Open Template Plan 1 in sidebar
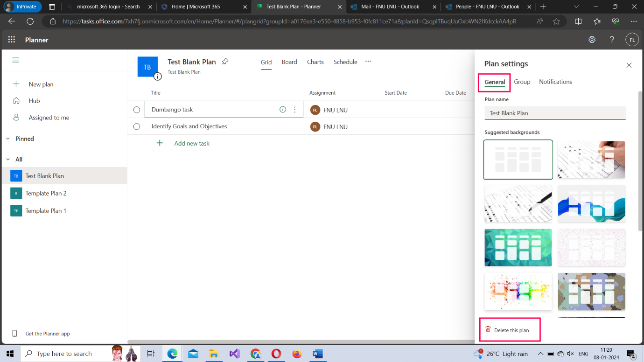Screen dimensions: 644x362 click(64, 211)
